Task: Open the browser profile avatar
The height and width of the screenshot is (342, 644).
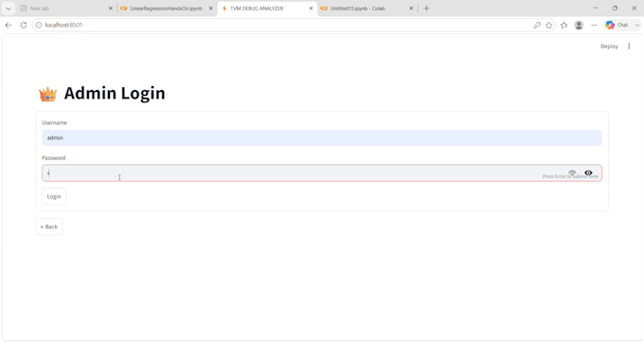Action: [579, 25]
